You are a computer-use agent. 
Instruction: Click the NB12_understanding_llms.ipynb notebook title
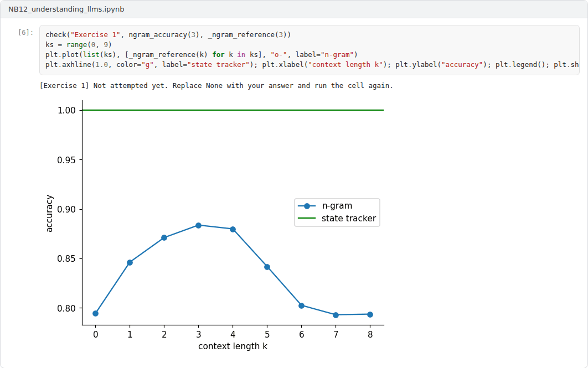tap(66, 9)
